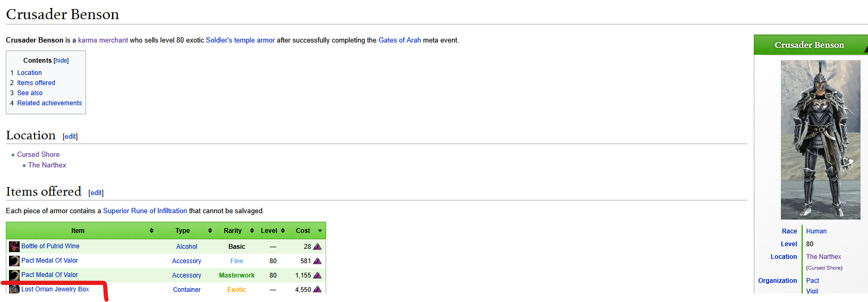Open the Alcohol type link
Image resolution: width=868 pixels, height=302 pixels.
click(x=187, y=247)
